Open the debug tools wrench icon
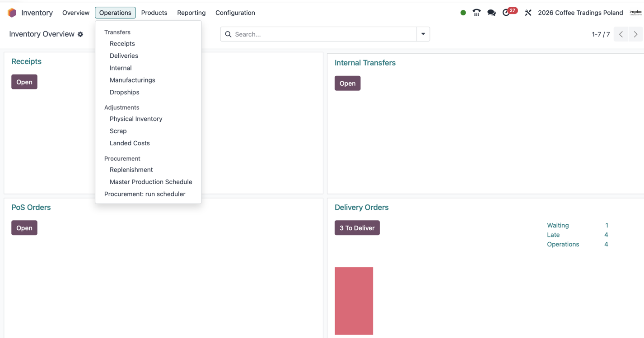Screen dimensions: 644x338 (x=528, y=13)
